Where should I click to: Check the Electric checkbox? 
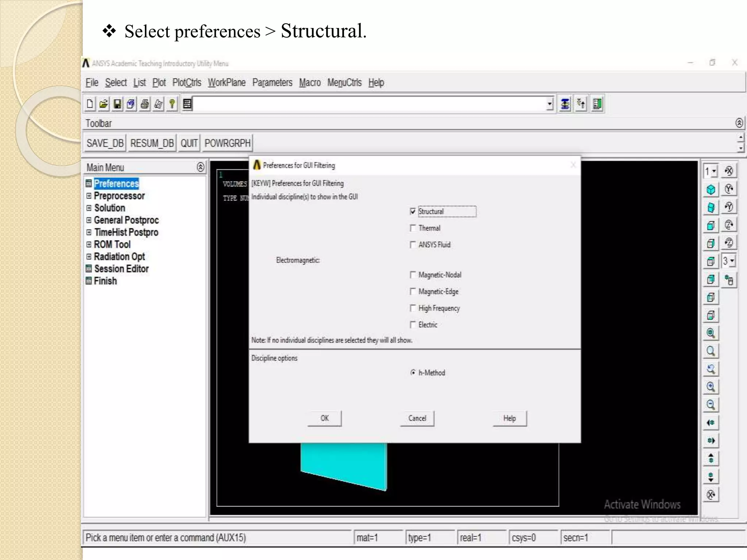[413, 325]
